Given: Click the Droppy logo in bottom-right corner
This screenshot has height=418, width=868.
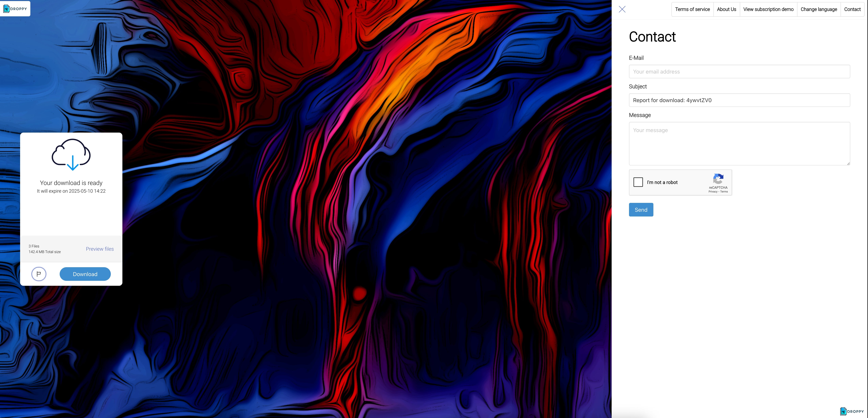Looking at the screenshot, I should pos(852,411).
